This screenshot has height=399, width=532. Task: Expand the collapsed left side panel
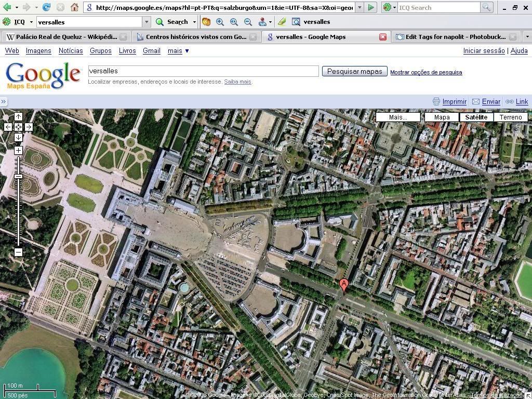(4, 102)
